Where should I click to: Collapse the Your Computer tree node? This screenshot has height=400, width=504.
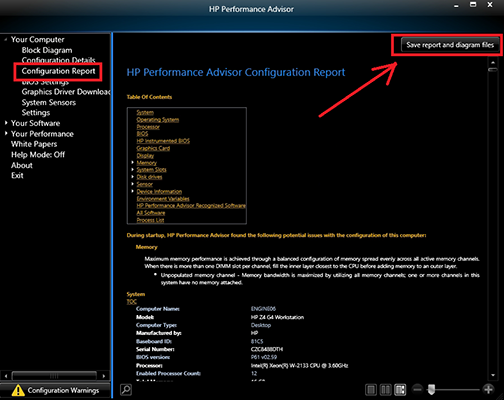(6, 40)
